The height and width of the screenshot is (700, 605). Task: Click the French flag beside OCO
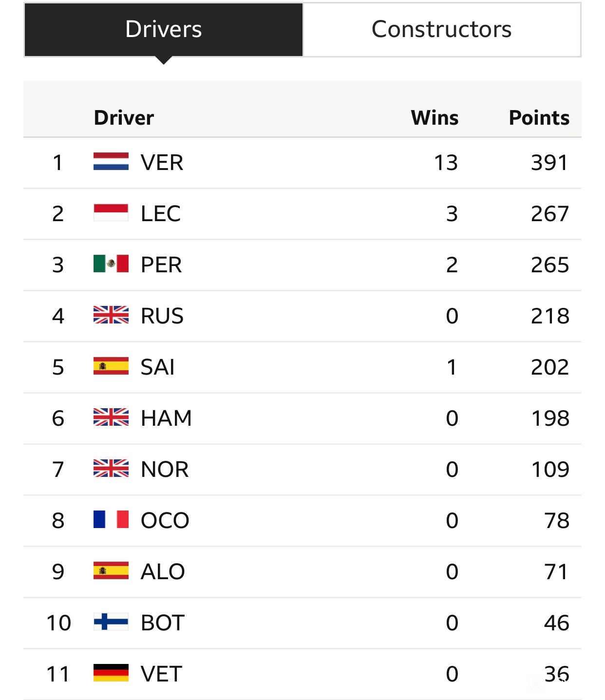(111, 520)
